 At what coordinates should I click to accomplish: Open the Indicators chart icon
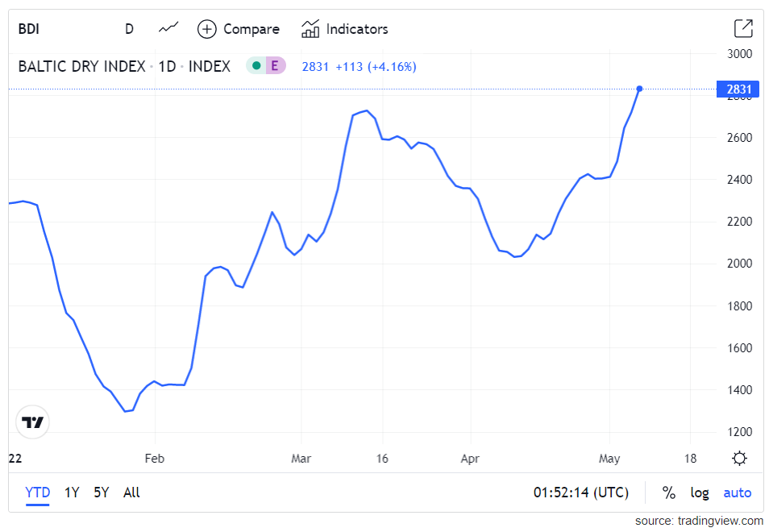[x=310, y=29]
